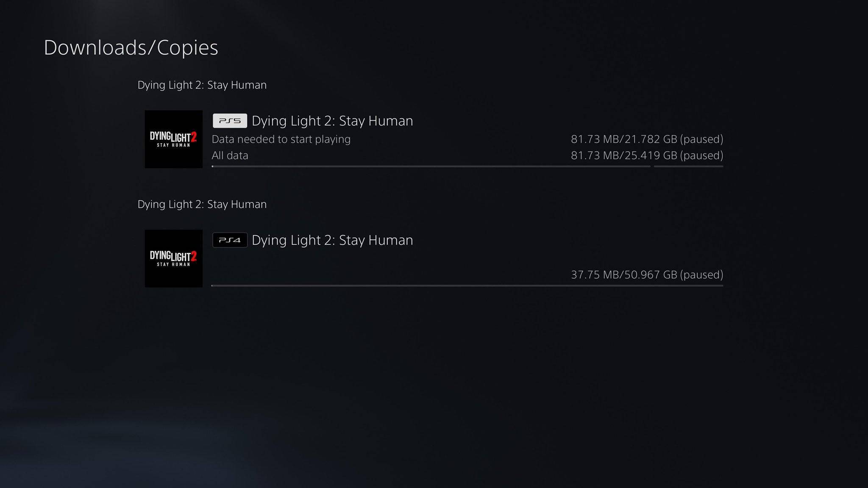Click the Downloads/Copies page heading
The image size is (868, 488).
[x=131, y=47]
